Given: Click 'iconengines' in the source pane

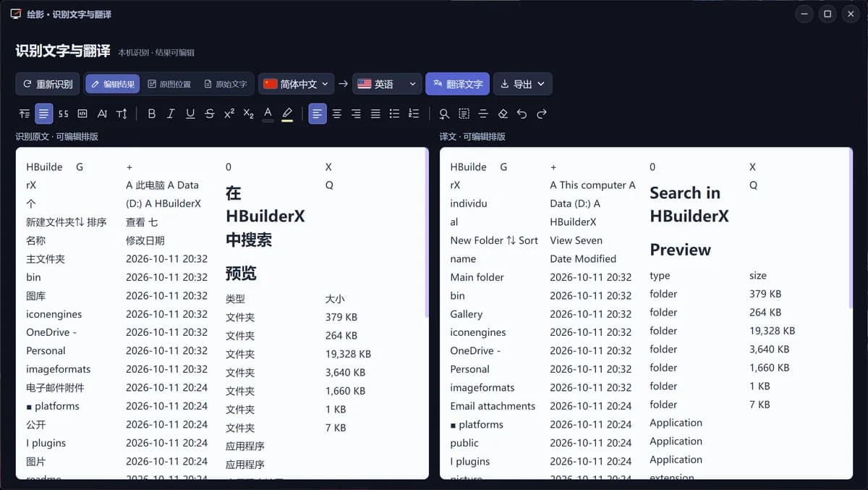Looking at the screenshot, I should (54, 314).
